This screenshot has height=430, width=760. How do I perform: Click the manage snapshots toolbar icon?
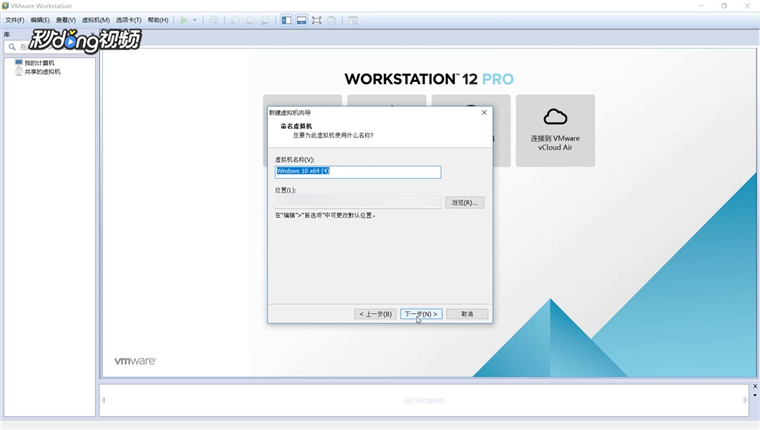pos(265,20)
